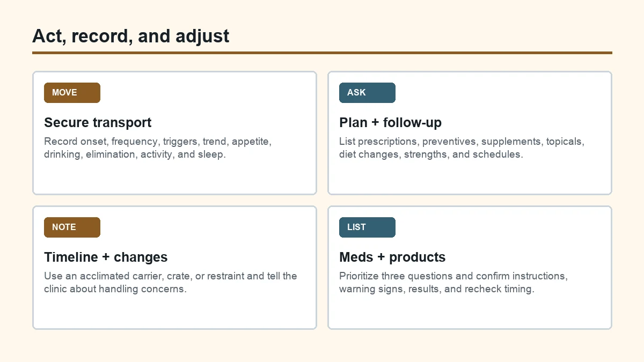This screenshot has width=644, height=362.
Task: Select the 'Meds + products' heading
Action: (392, 257)
